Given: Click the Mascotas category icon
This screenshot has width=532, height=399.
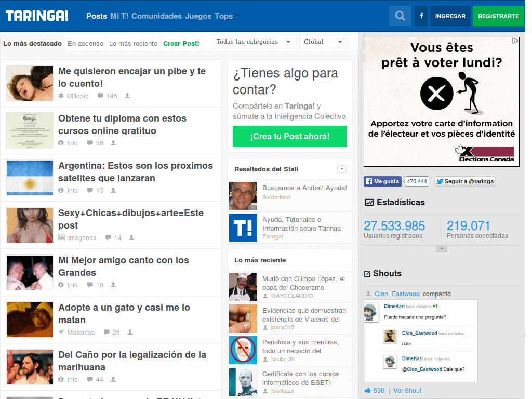Looking at the screenshot, I should click(61, 332).
